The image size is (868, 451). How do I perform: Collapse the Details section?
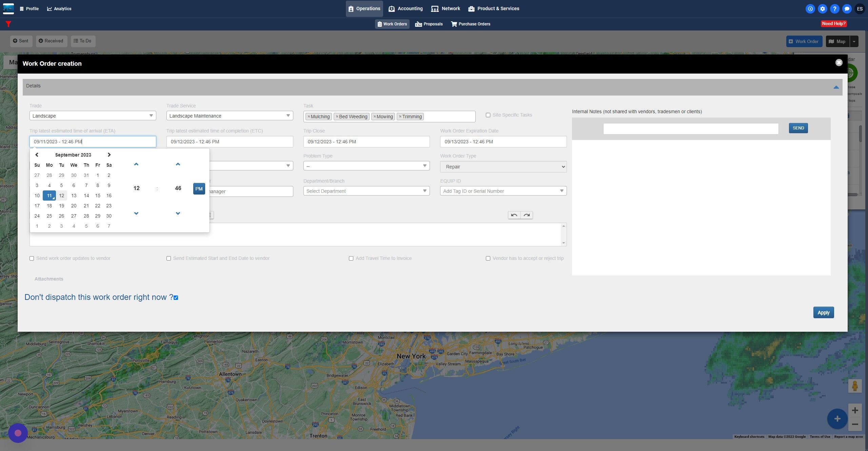(836, 87)
